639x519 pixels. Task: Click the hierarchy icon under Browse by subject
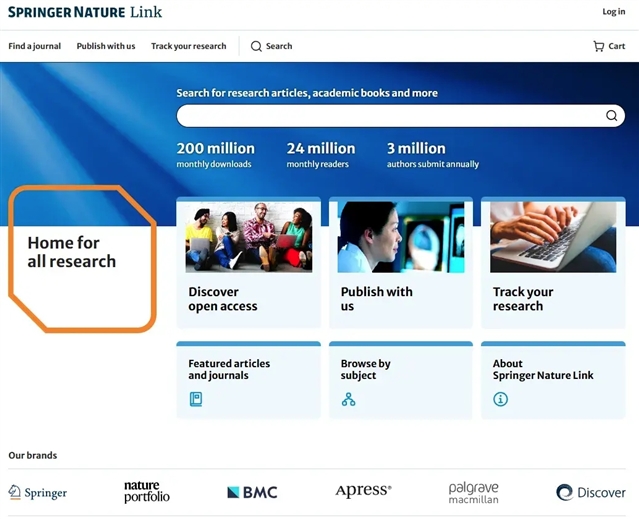click(x=348, y=399)
